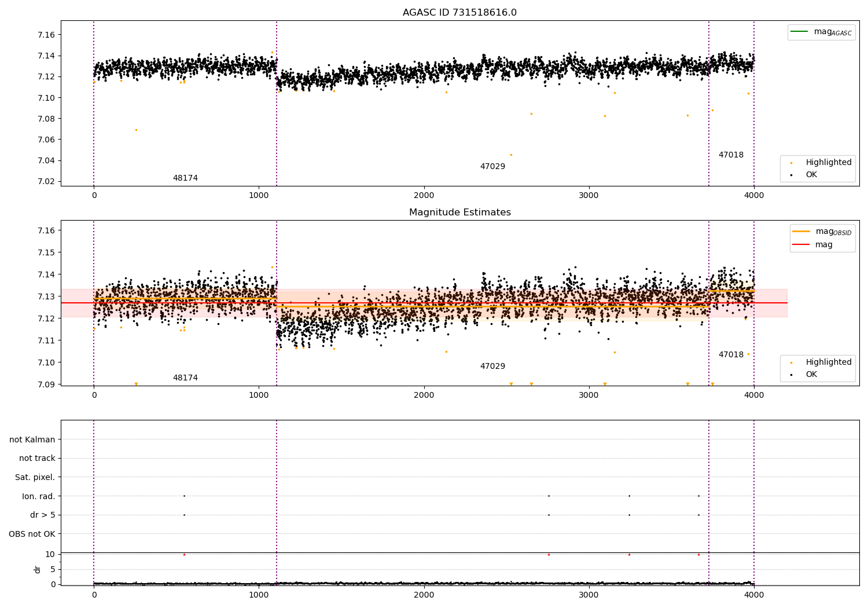Click the orange mag OBSID legend line swatch
Image resolution: width=868 pixels, height=608 pixels.
click(801, 232)
